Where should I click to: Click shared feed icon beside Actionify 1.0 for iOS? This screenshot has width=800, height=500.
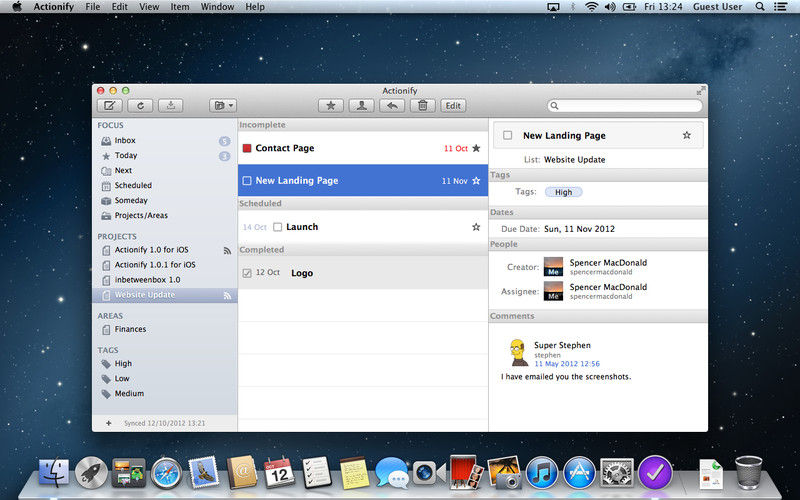coord(227,251)
